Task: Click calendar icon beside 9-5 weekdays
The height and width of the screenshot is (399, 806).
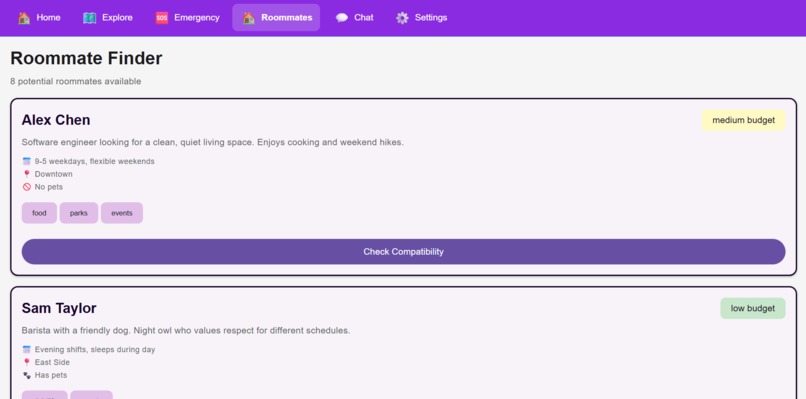Action: (27, 161)
